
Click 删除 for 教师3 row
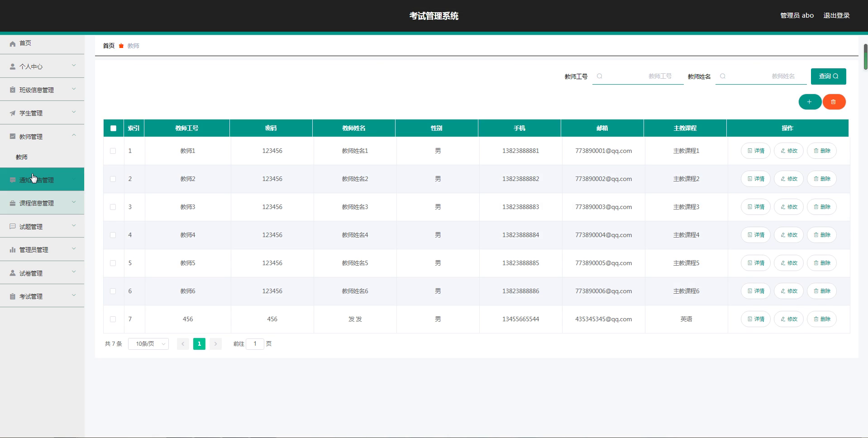click(822, 207)
